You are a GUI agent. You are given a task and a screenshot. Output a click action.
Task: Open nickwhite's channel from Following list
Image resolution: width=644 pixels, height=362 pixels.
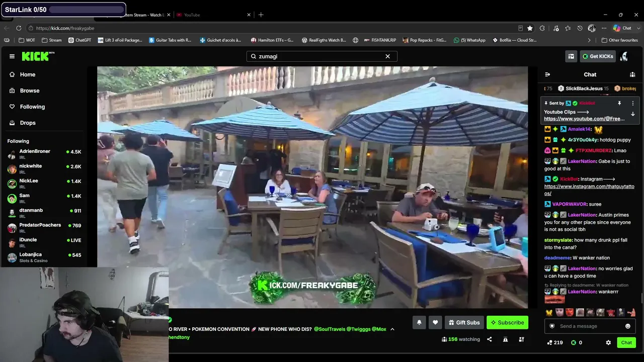44,169
